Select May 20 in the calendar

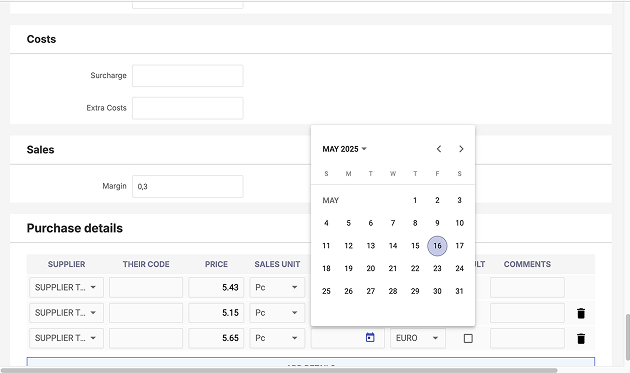point(370,268)
